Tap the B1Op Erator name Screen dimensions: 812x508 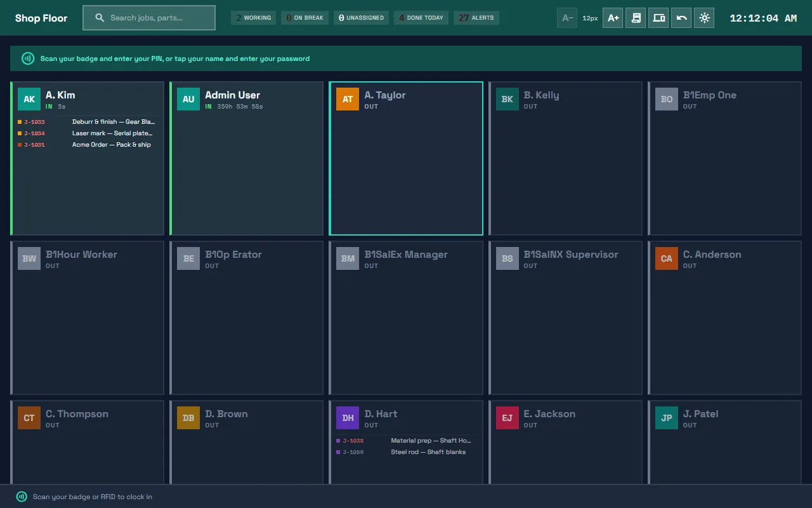233,255
